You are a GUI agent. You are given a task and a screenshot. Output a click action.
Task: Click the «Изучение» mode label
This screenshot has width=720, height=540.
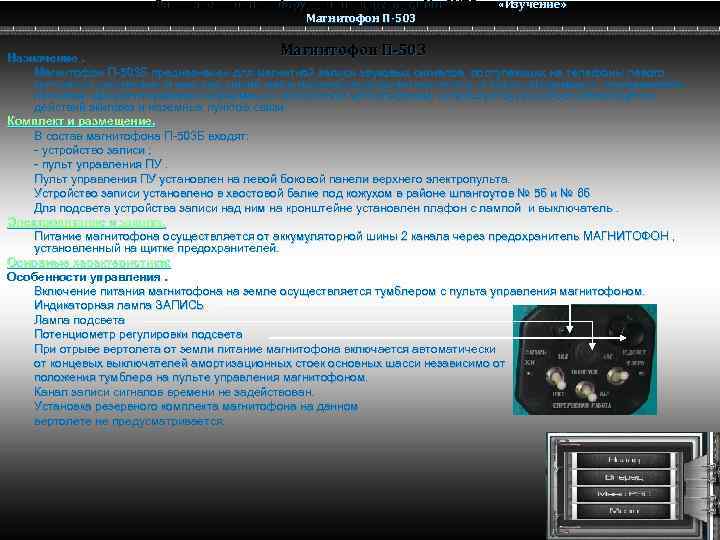click(532, 5)
